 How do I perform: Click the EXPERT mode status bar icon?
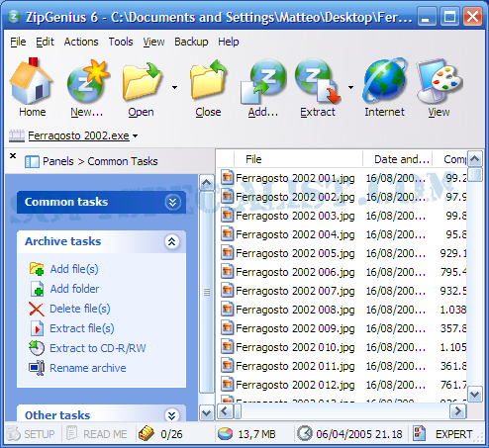(419, 433)
